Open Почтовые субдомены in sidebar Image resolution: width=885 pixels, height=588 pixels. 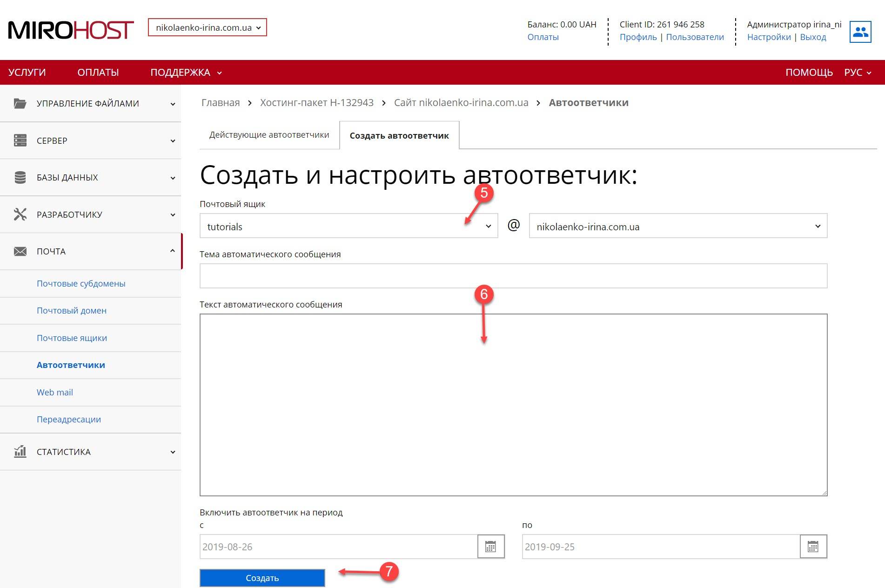(x=81, y=283)
